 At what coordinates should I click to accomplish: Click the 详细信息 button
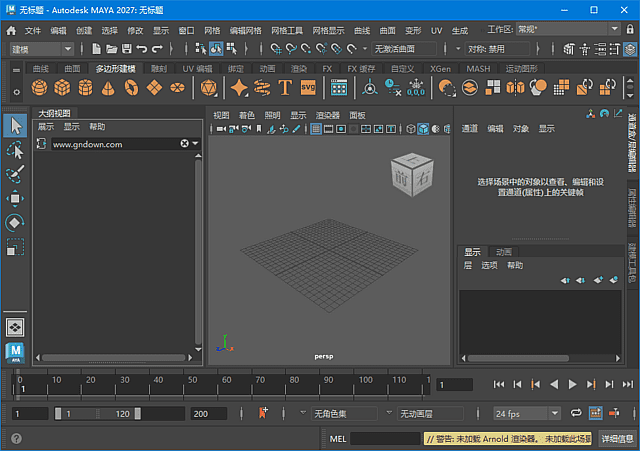coord(617,439)
